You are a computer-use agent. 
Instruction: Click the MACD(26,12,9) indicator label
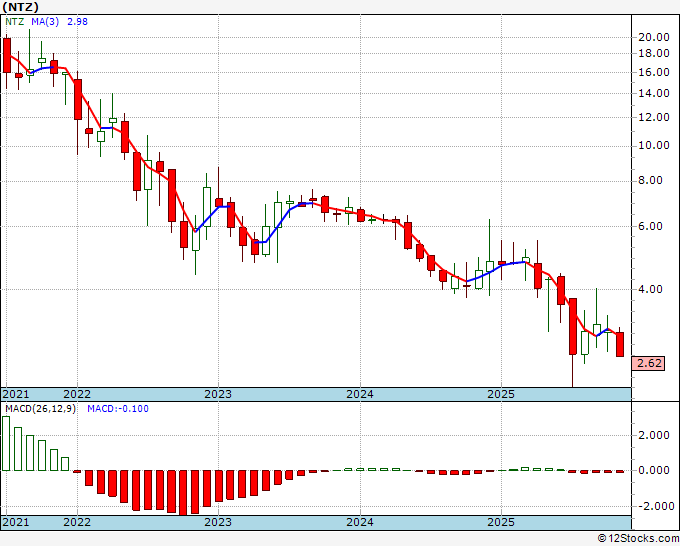(40, 409)
